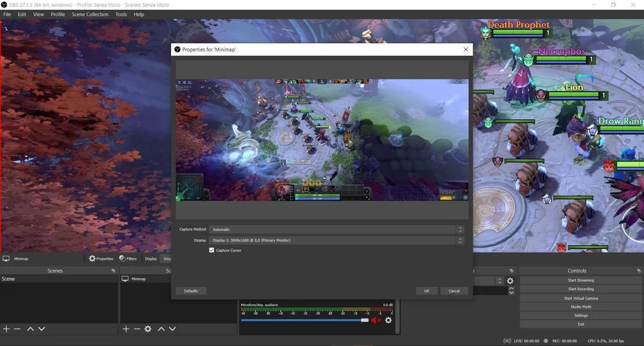Click the '0.0 dB' volume readout
The height and width of the screenshot is (346, 644).
click(388, 305)
